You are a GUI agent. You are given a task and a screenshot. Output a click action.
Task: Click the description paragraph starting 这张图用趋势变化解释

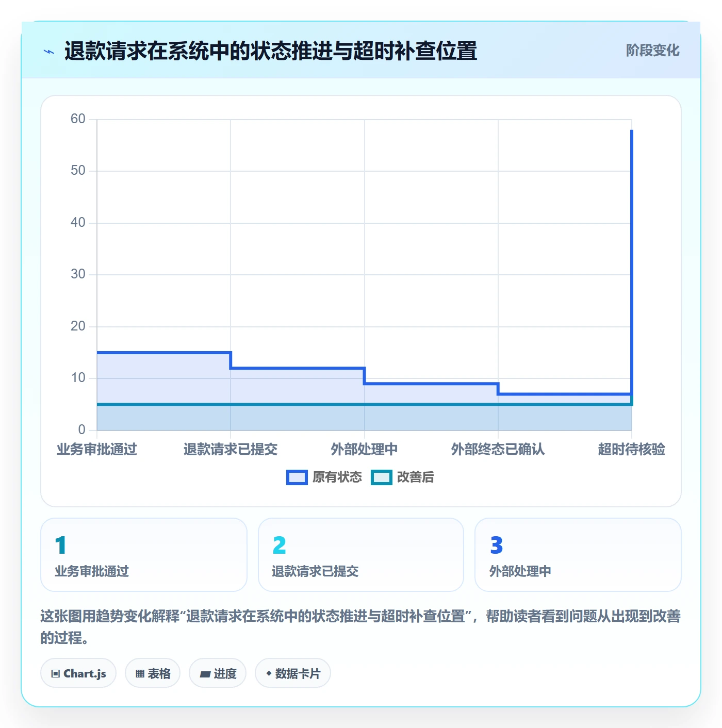[x=361, y=627]
